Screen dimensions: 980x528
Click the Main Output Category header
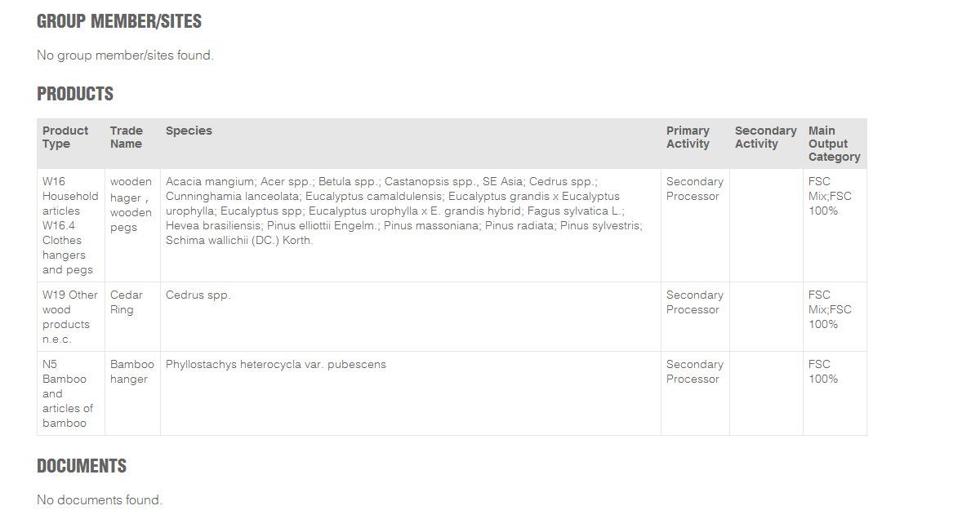(x=834, y=144)
